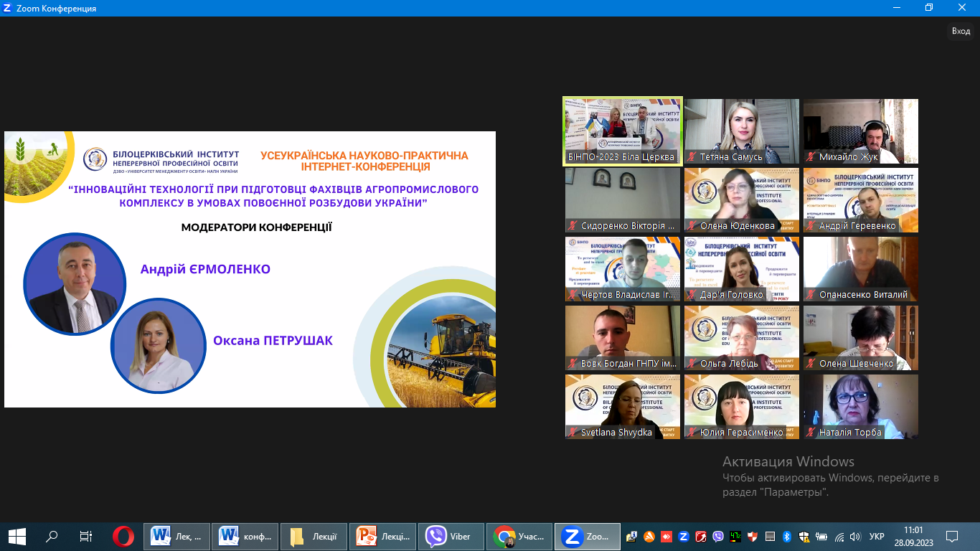Screen dimensions: 980x551
Task: Open the clock and date flyout
Action: tap(913, 536)
